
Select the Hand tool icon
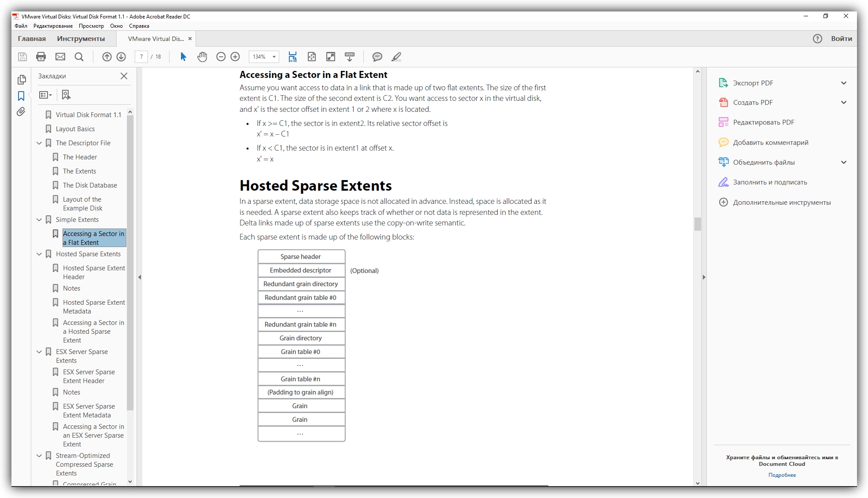(202, 57)
